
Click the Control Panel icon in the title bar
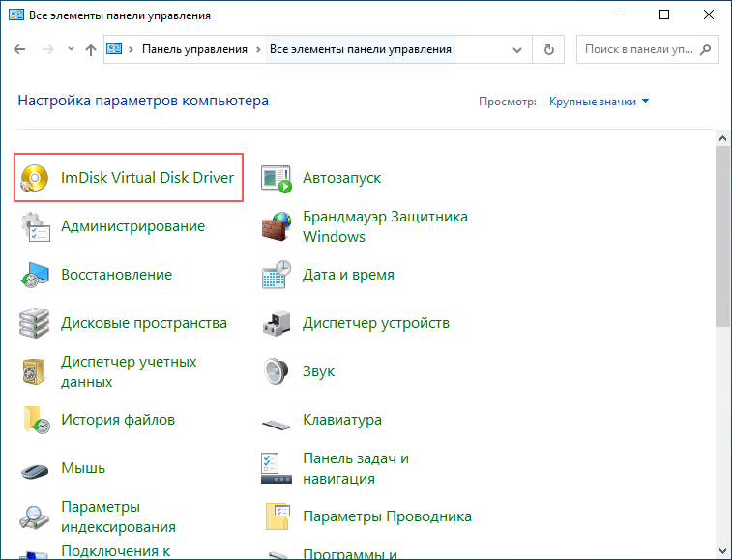click(x=16, y=15)
